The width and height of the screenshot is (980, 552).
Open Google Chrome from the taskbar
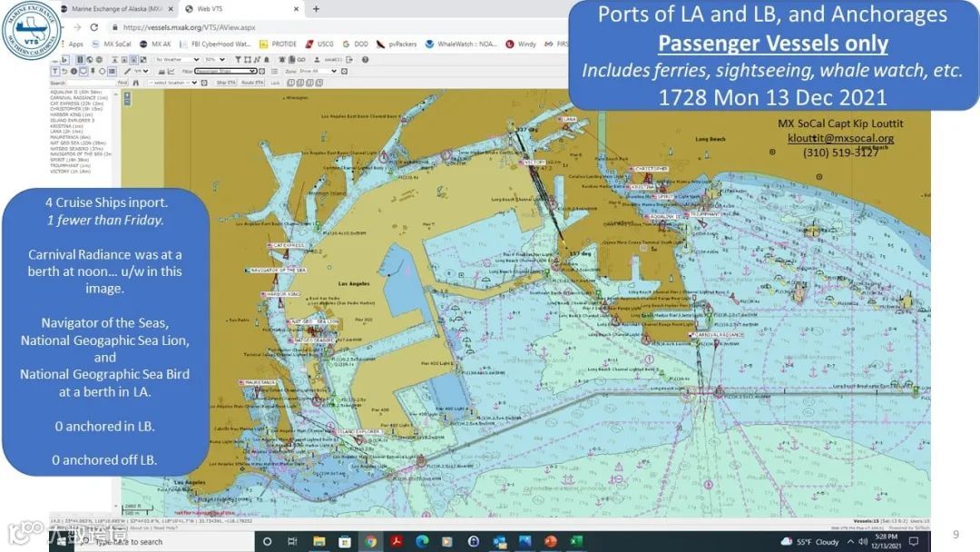click(370, 541)
